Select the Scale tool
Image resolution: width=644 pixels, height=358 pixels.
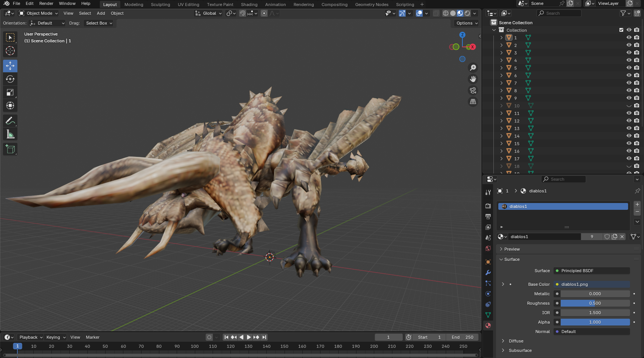click(x=10, y=93)
